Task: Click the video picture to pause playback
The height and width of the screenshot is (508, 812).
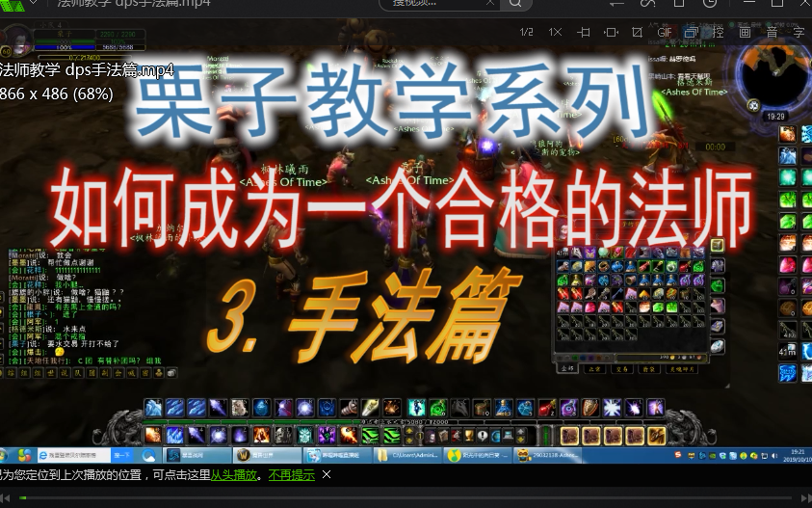Action: 406,241
